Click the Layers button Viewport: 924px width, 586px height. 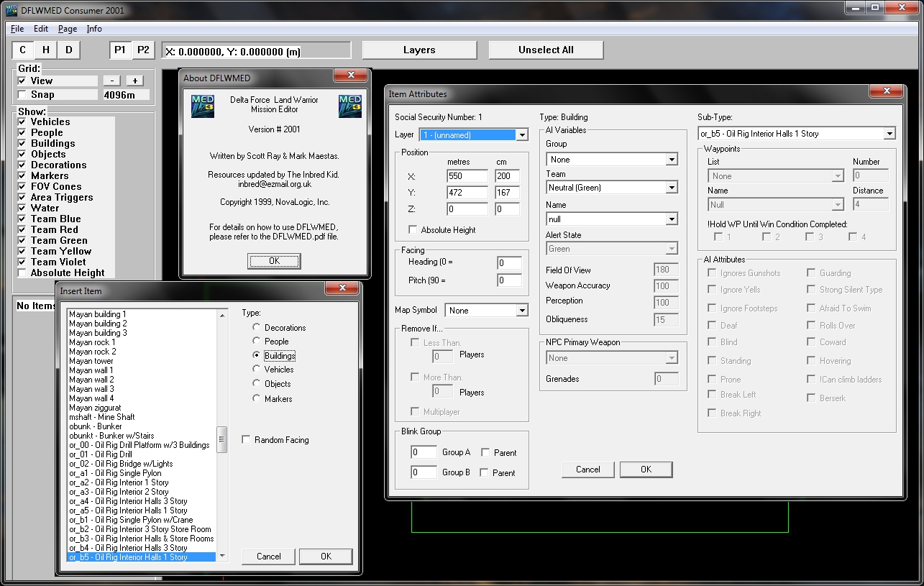coord(419,50)
